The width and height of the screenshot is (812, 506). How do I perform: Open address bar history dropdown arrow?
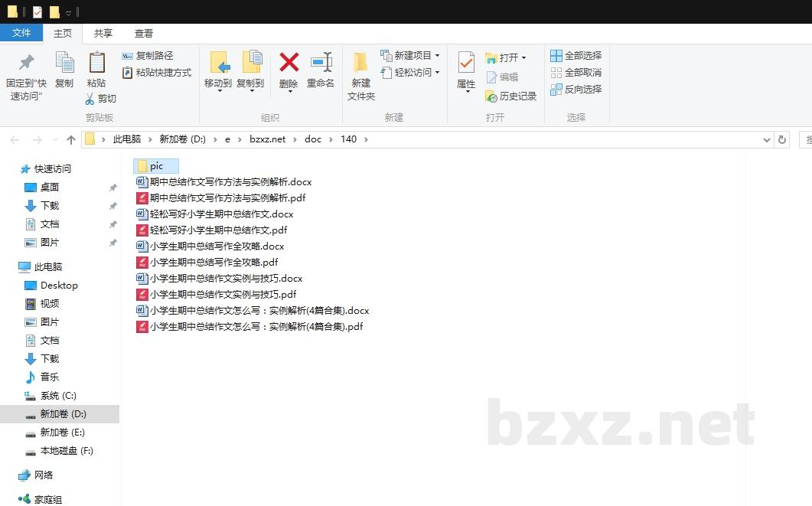click(767, 139)
